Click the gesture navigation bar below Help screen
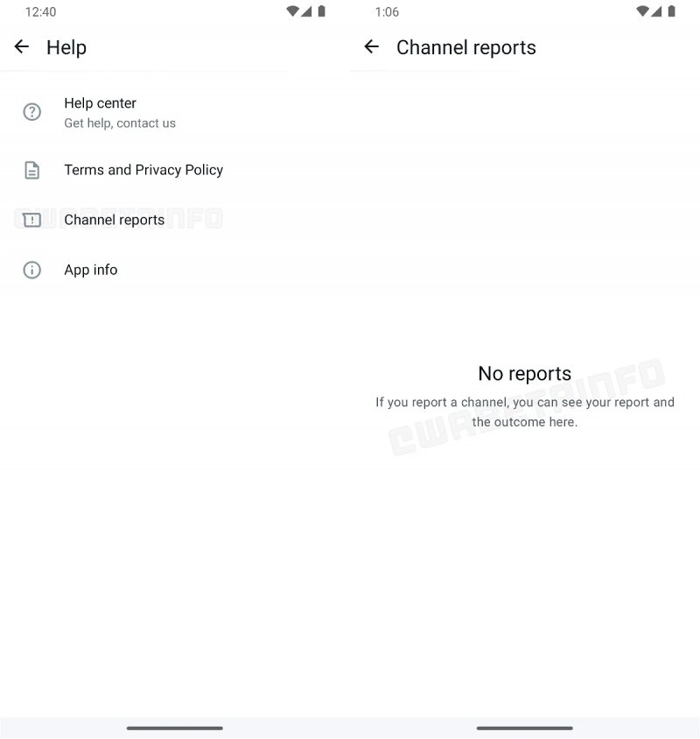Screen dimensions: 700x739 [x=174, y=728]
